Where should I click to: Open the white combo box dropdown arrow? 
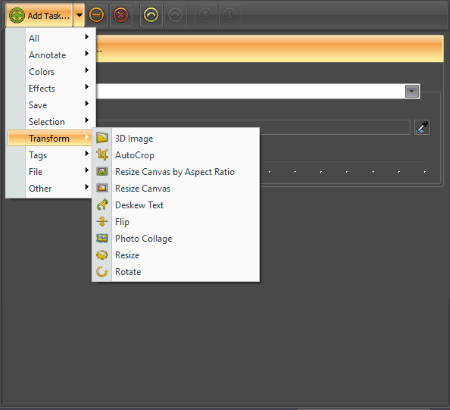pyautogui.click(x=412, y=91)
